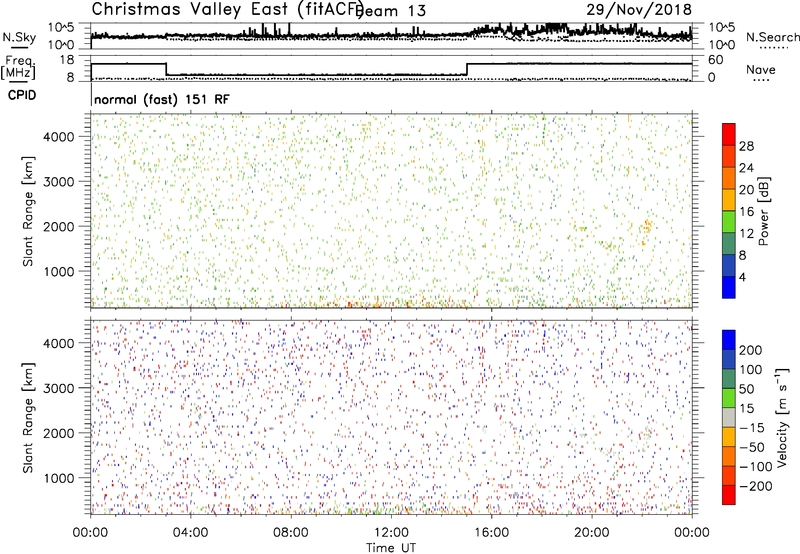Select the 'N.Sky' legend label
Image resolution: width=800 pixels, height=554 pixels.
[19, 37]
